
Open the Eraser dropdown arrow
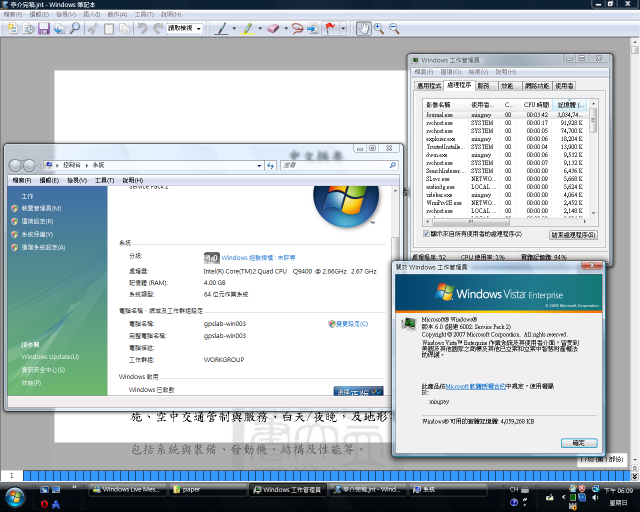(x=286, y=29)
